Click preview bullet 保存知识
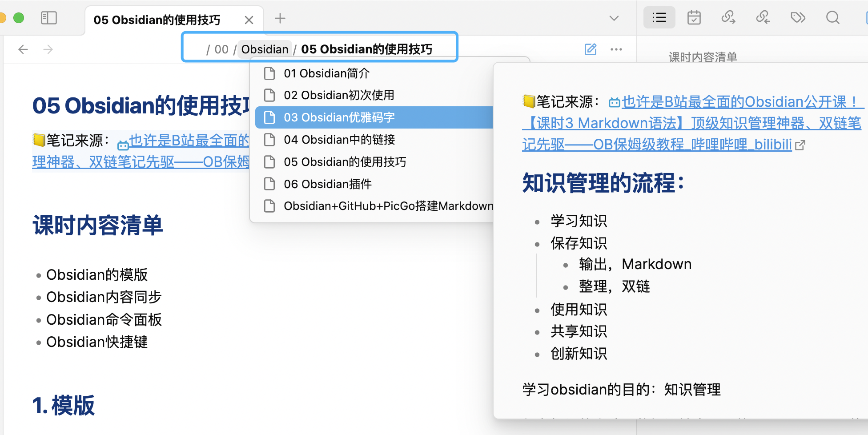Viewport: 868px width, 435px height. point(579,243)
